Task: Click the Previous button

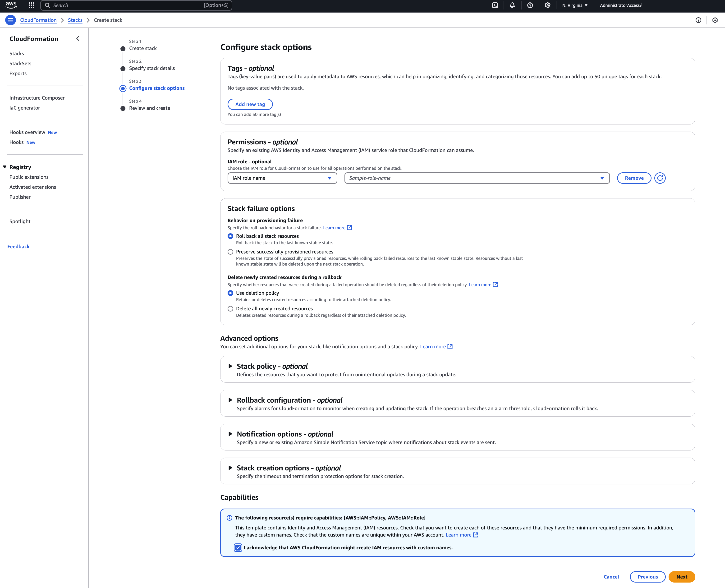Action: [647, 577]
